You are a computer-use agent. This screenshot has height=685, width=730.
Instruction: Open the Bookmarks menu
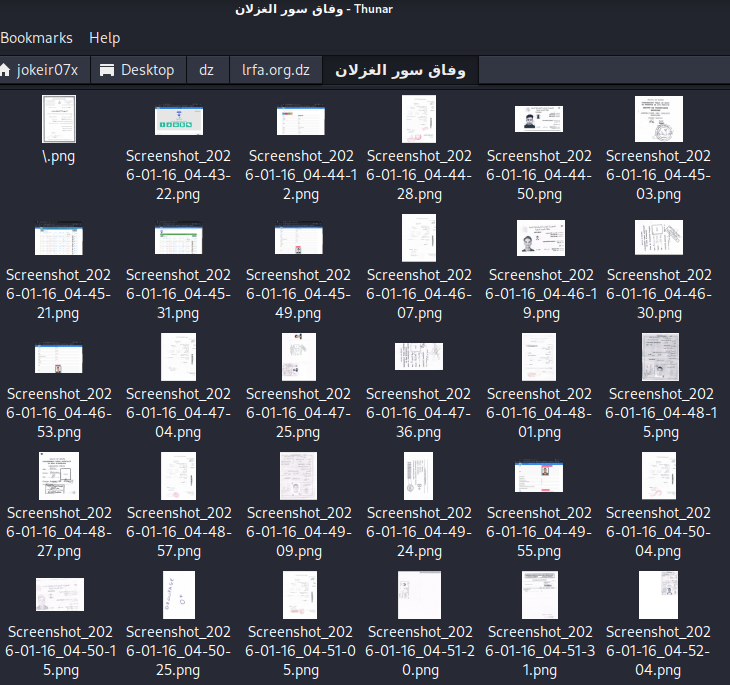pos(36,38)
